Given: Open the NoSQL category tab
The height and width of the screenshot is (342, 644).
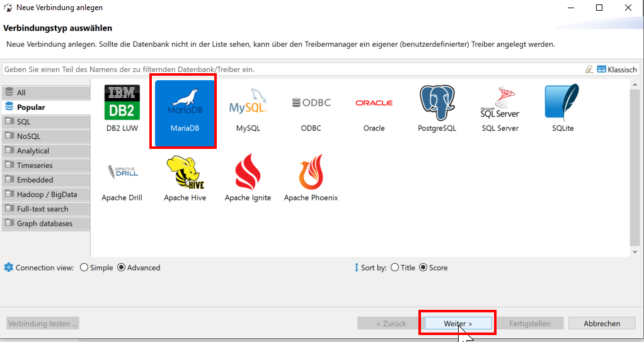Looking at the screenshot, I should pos(46,136).
